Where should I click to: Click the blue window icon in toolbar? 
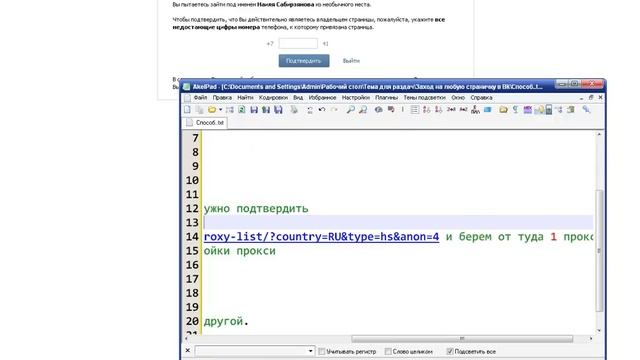click(487, 110)
